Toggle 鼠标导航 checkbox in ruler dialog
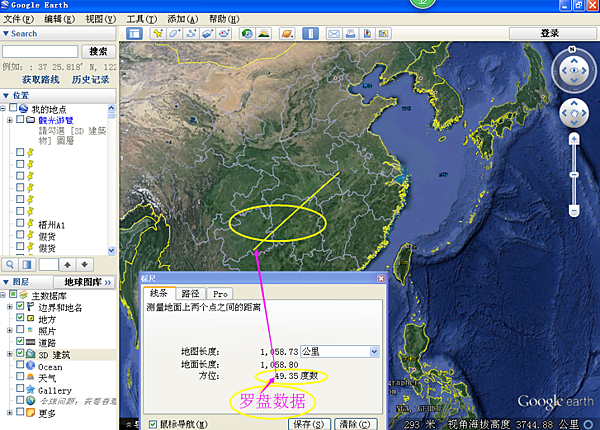The height and width of the screenshot is (430, 600). 153,424
